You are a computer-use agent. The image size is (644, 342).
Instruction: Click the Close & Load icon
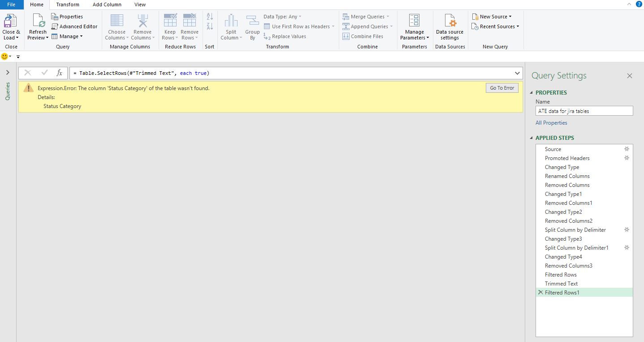[10, 21]
